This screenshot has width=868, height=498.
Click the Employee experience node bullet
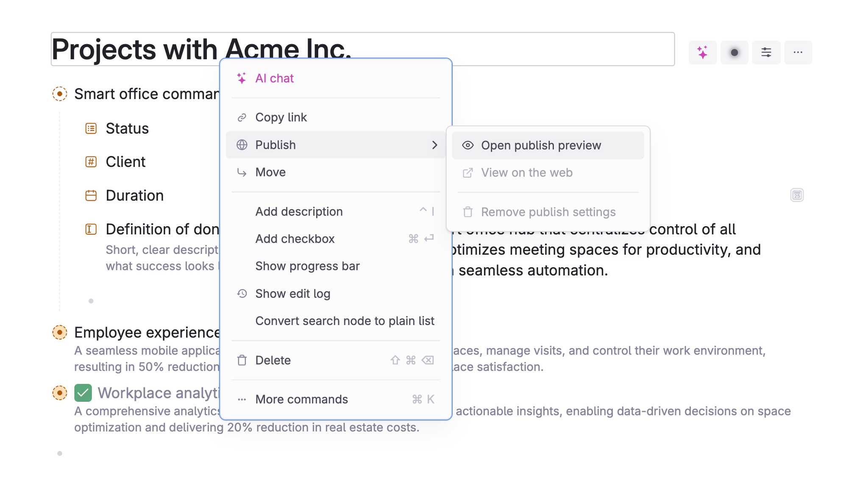[60, 332]
